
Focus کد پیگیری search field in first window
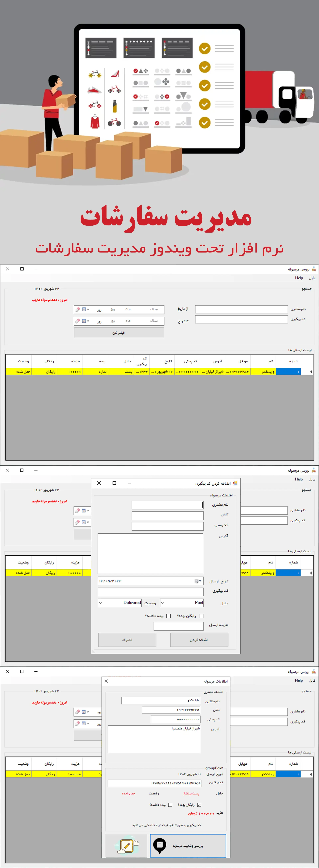tap(241, 319)
